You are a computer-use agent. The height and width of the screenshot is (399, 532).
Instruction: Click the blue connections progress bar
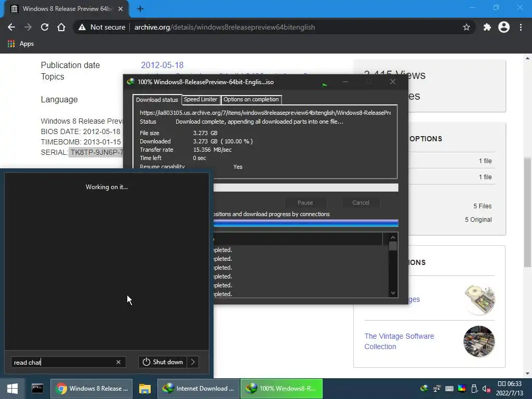click(x=305, y=223)
